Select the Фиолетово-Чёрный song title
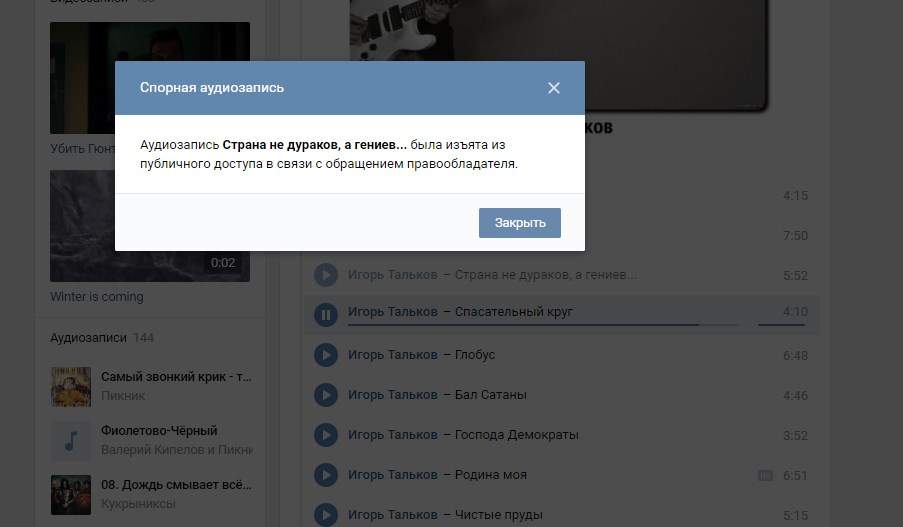Image resolution: width=903 pixels, height=527 pixels. 159,431
